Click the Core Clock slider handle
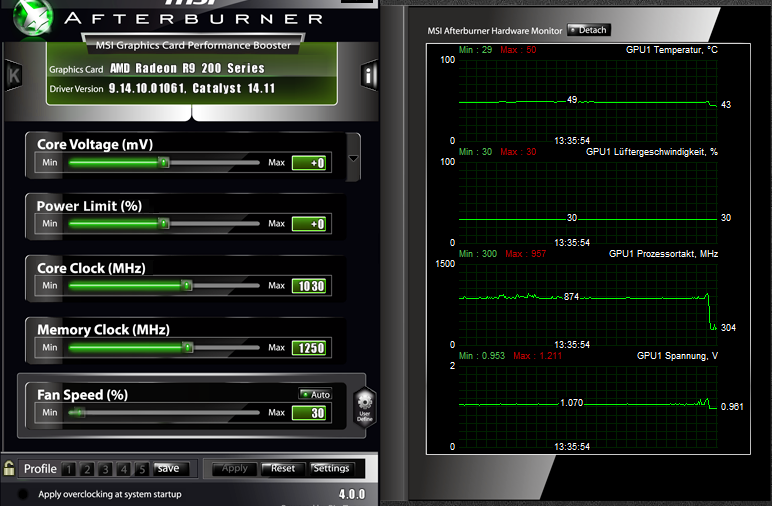The width and height of the screenshot is (772, 506). [x=187, y=285]
